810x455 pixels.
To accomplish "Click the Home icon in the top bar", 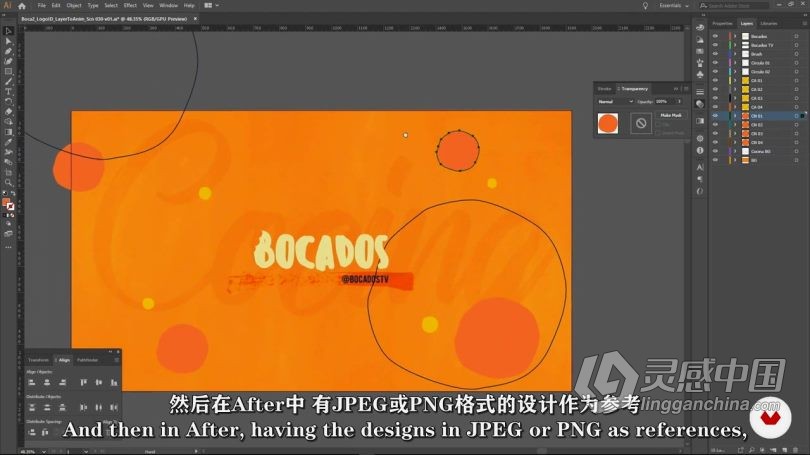I will click(x=22, y=6).
